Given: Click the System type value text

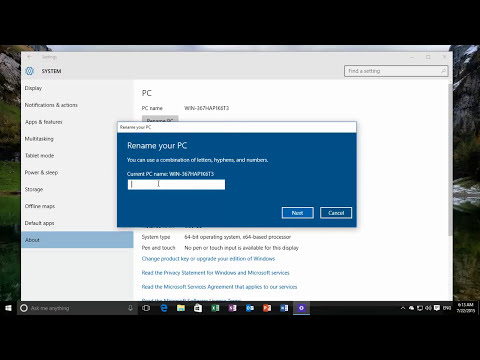Looking at the screenshot, I should (238, 237).
